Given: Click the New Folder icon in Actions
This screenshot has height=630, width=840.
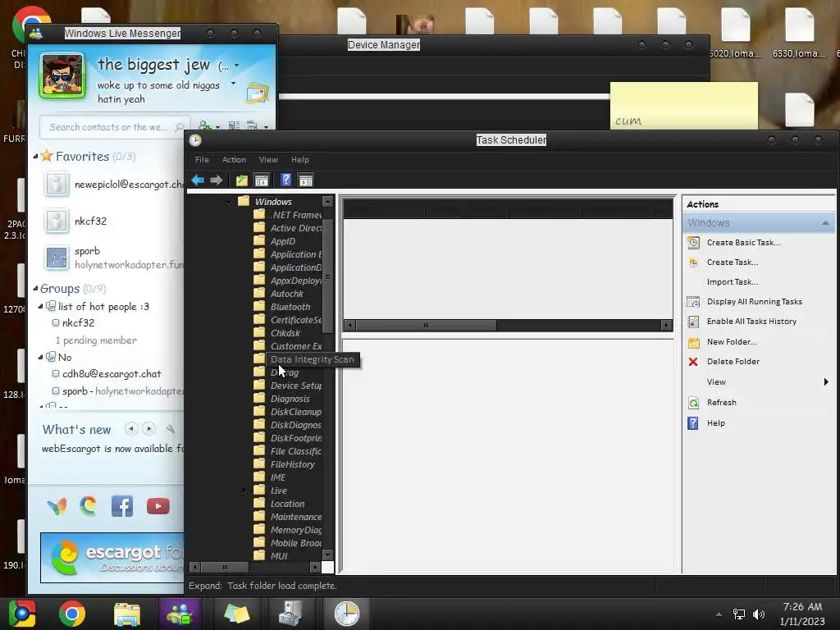Looking at the screenshot, I should pos(693,342).
